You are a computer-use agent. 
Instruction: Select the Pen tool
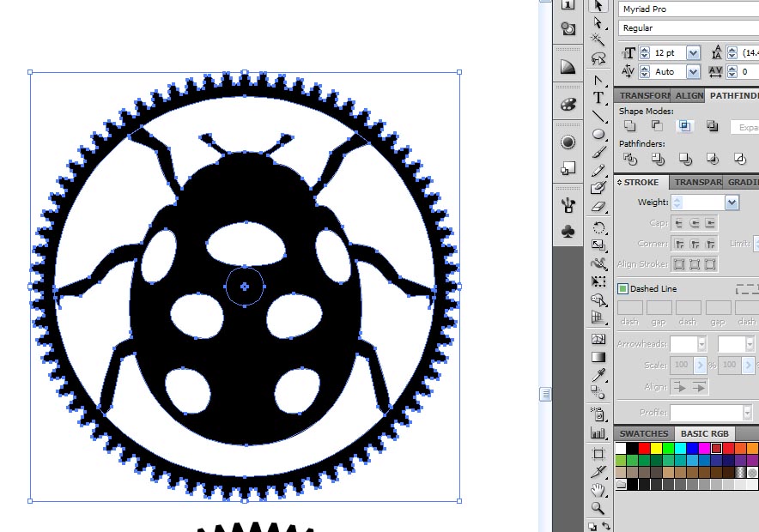(x=598, y=80)
